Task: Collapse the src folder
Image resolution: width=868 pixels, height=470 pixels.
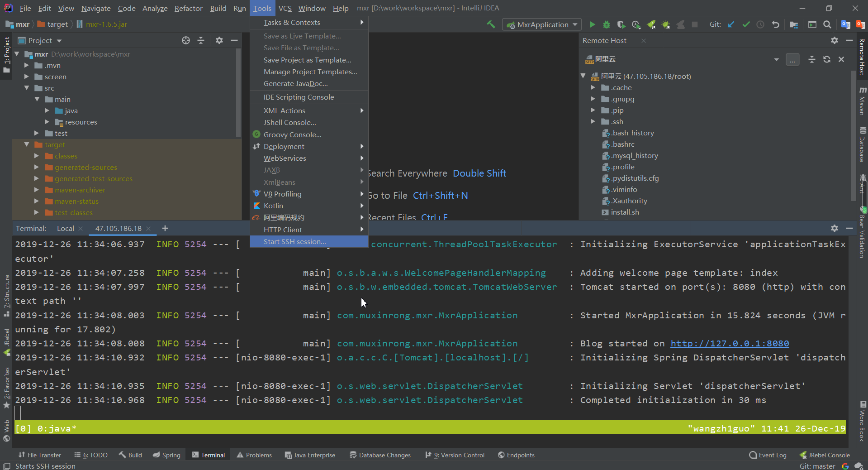Action: 27,88
